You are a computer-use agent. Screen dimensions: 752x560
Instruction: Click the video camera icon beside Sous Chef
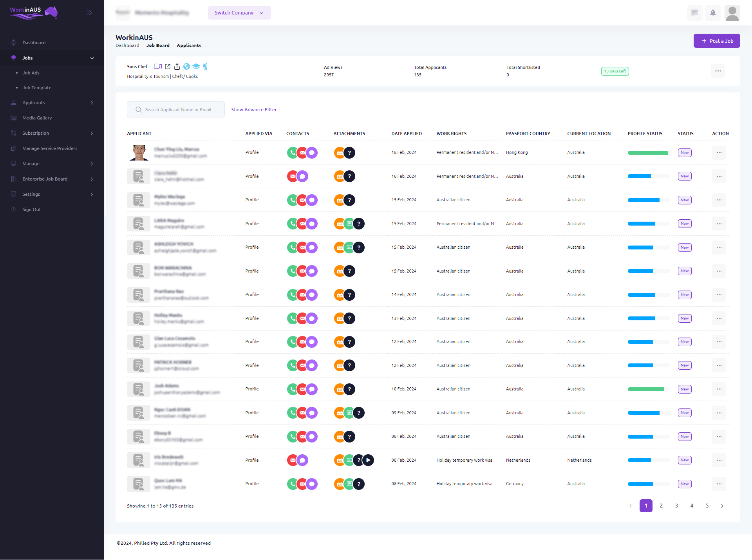(158, 67)
